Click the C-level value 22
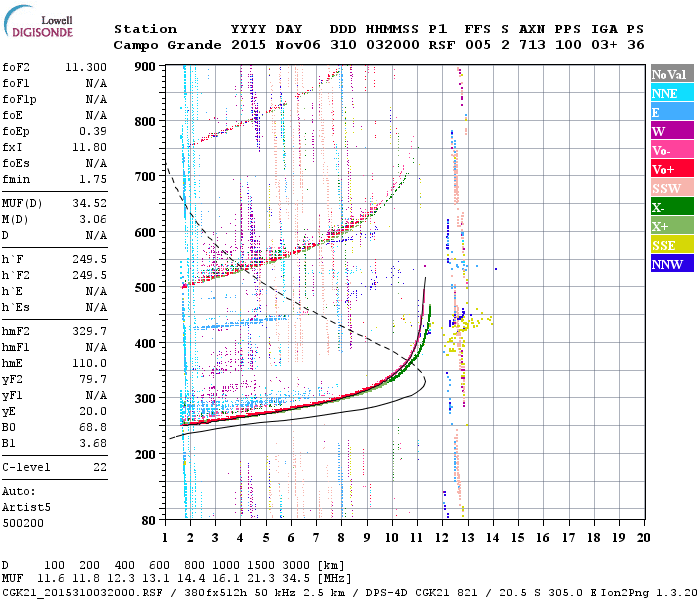The image size is (700, 600). [x=100, y=467]
